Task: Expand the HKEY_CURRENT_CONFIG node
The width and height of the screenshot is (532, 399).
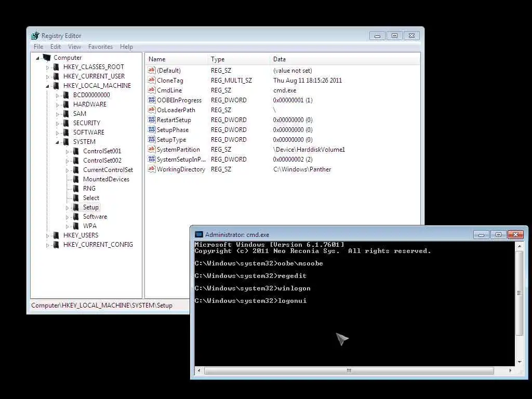Action: [47, 245]
